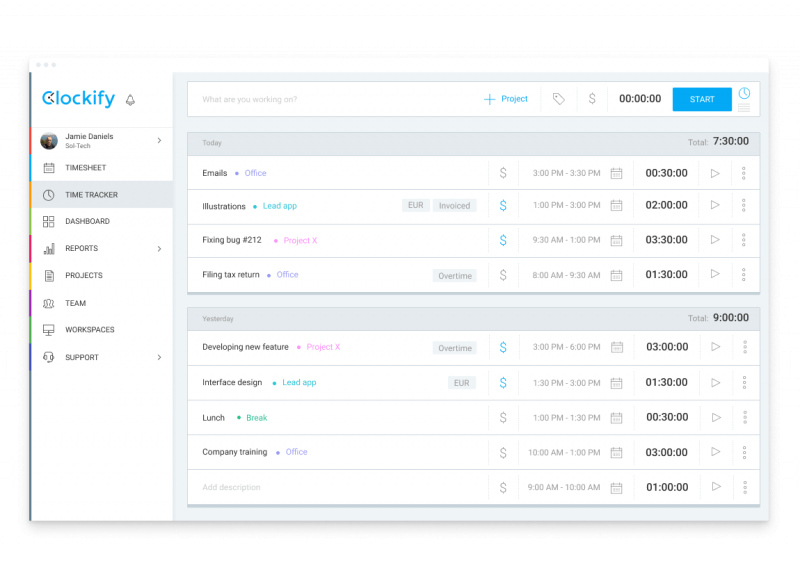
Task: Toggle billable dollar icon in the timer bar
Action: point(592,98)
